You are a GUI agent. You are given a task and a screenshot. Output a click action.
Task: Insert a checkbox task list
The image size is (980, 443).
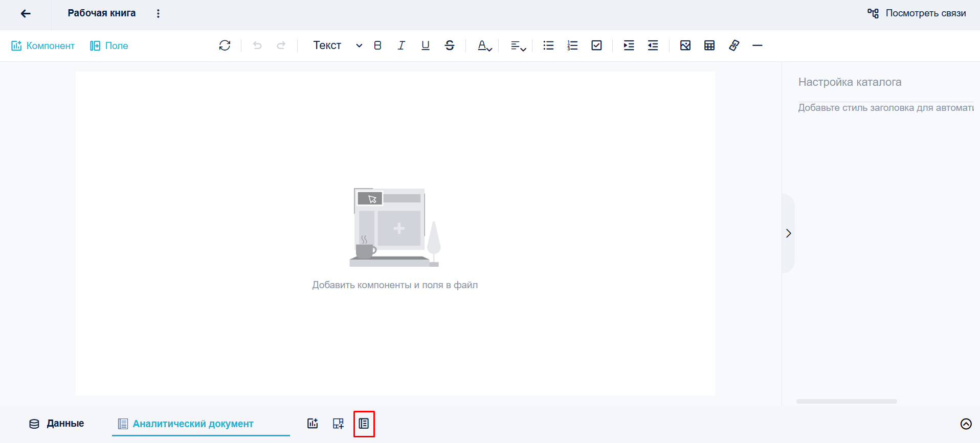pos(596,45)
